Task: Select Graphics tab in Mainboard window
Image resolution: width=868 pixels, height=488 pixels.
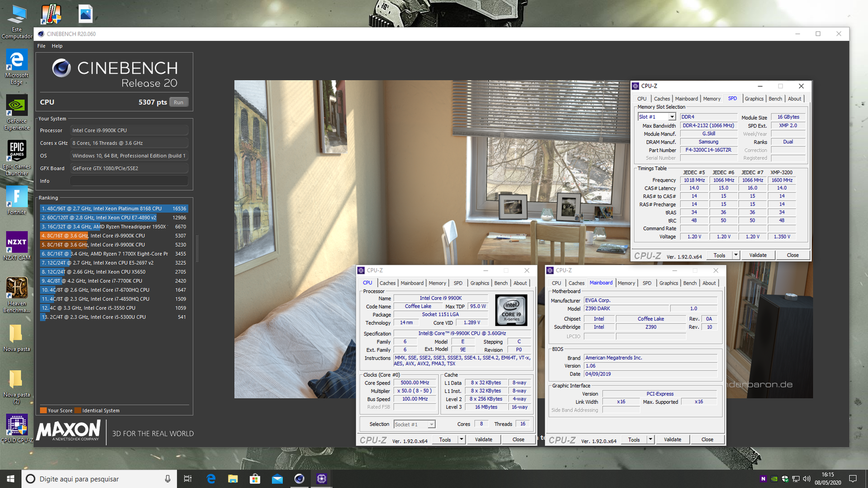Action: click(x=668, y=283)
